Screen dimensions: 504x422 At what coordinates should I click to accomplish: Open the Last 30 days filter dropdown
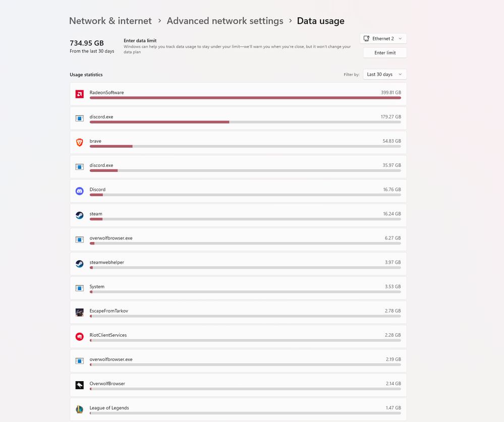[385, 74]
